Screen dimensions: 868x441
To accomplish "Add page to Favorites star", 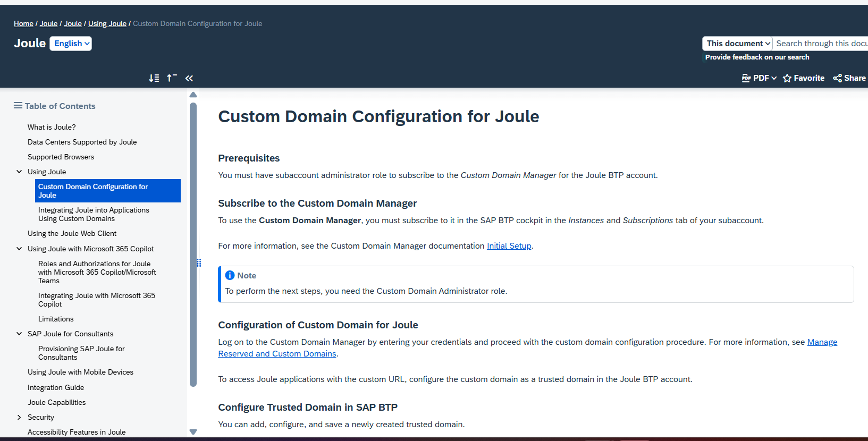I will tap(787, 78).
